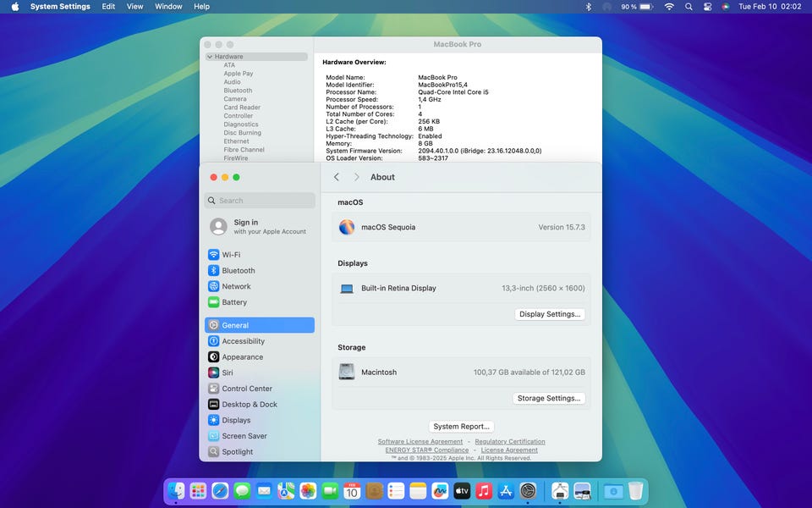Open the Window menu
This screenshot has width=812, height=508.
click(x=168, y=7)
